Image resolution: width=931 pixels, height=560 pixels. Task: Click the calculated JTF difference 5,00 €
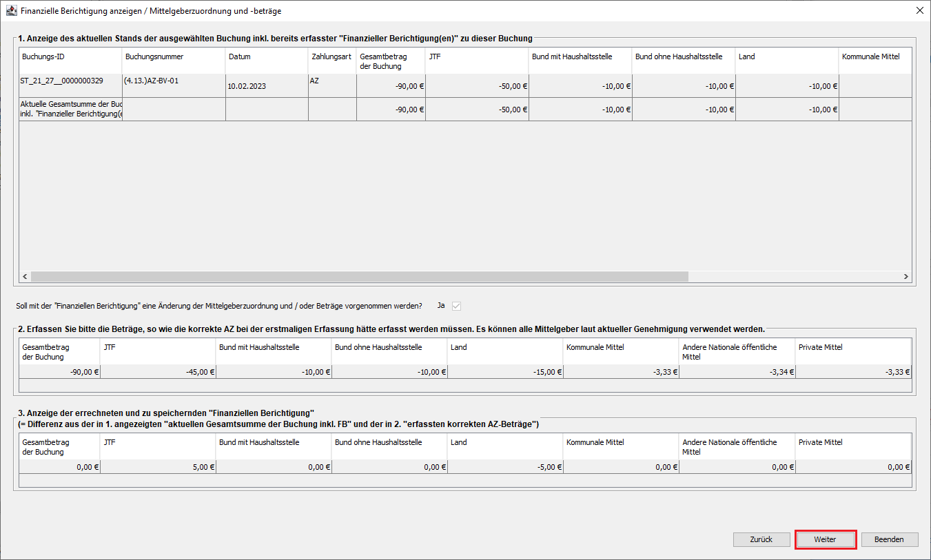coord(158,467)
